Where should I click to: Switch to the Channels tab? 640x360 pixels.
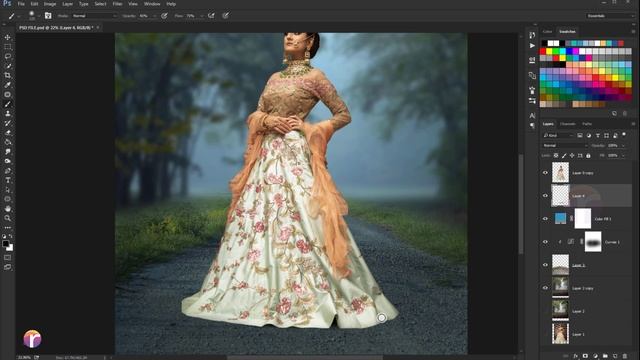(x=567, y=124)
